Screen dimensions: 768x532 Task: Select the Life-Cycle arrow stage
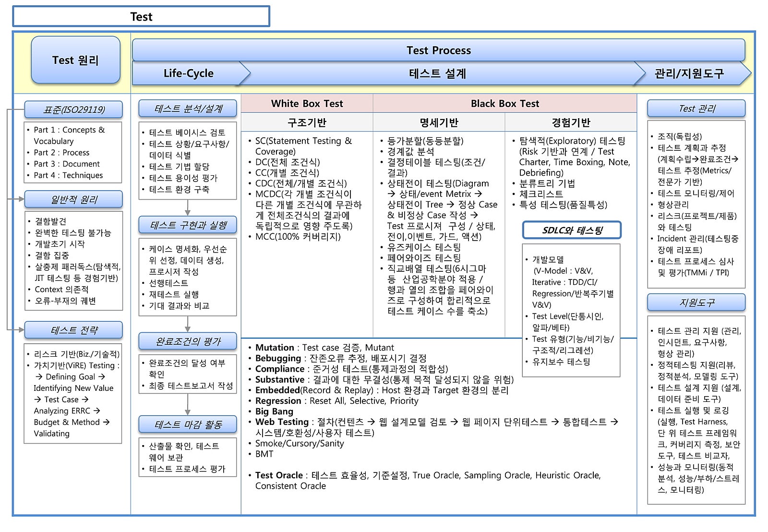189,73
